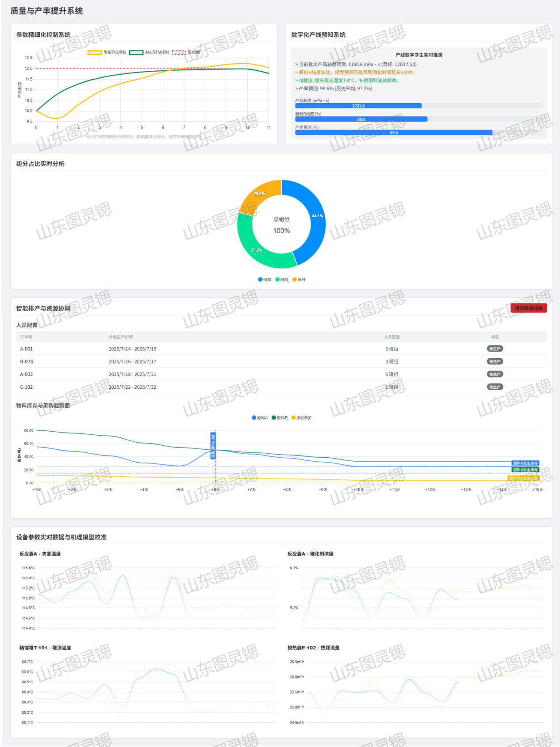Screen dimensions: 560x747
Task: Click the 待生产 status badge for A-001
Action: click(495, 349)
